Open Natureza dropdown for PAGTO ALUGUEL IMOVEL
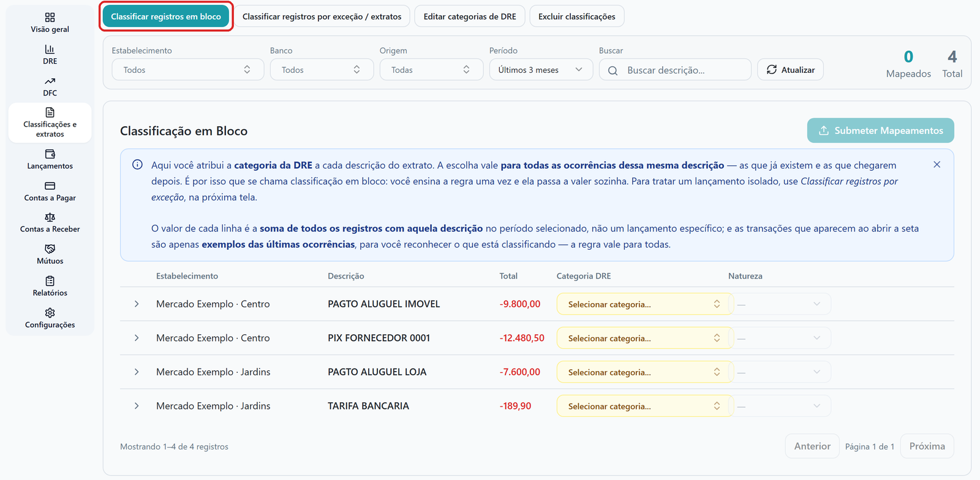Viewport: 980px width, 480px height. point(780,304)
